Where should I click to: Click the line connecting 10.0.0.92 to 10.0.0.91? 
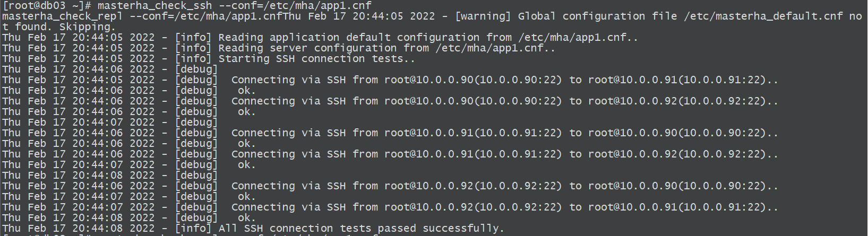point(390,207)
